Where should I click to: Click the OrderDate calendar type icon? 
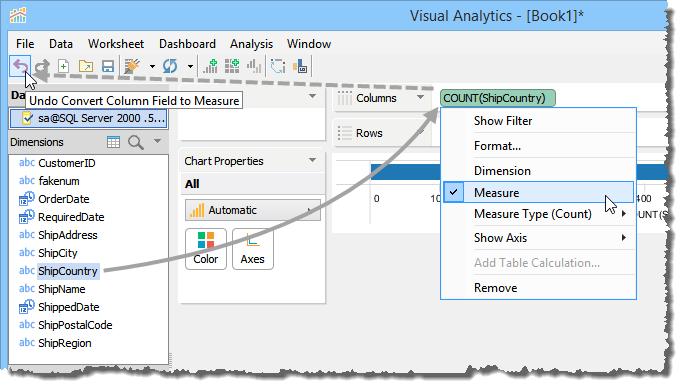pos(27,198)
